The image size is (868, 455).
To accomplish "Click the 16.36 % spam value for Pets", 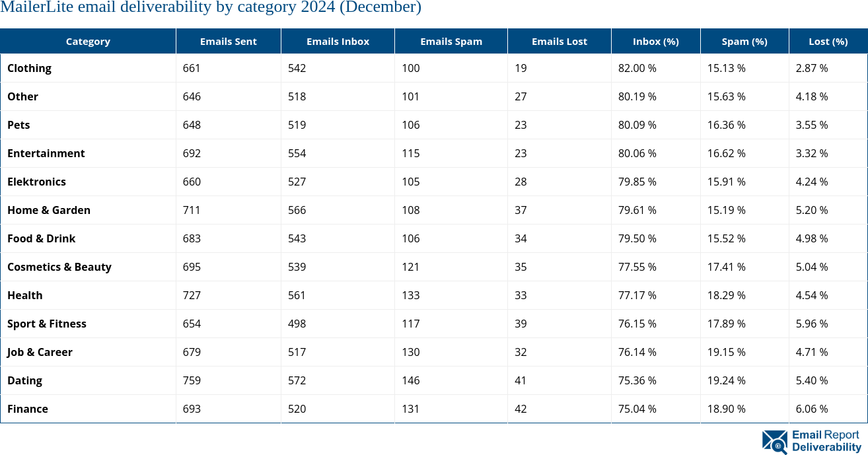I will (727, 125).
